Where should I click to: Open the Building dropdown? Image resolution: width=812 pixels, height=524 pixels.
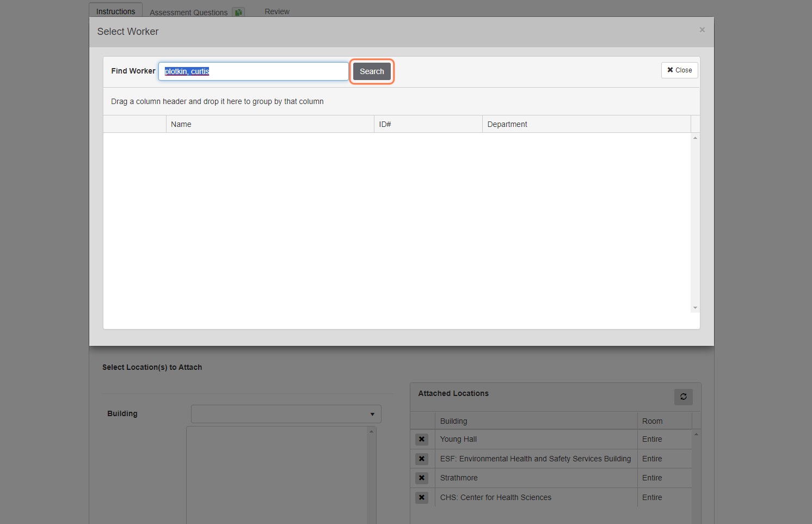click(286, 414)
